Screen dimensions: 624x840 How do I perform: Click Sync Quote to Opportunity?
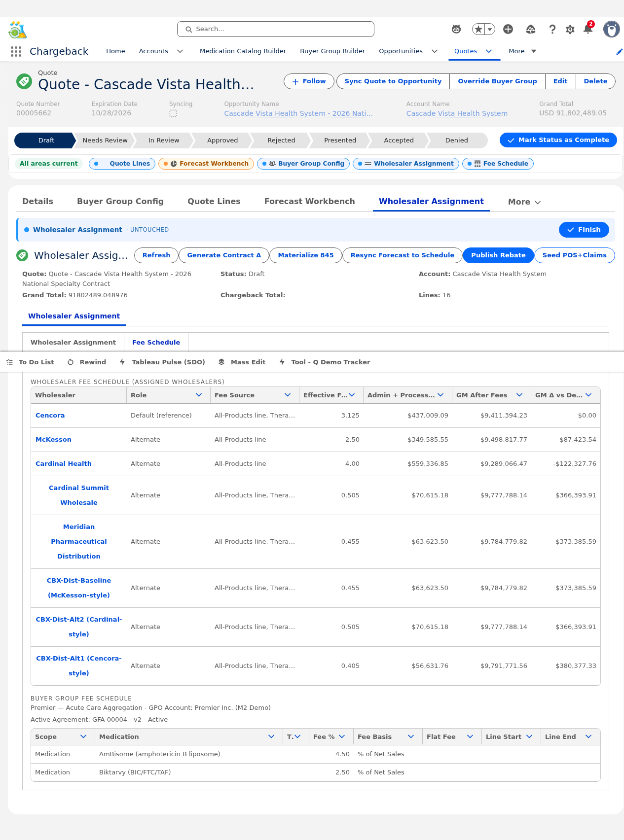point(393,81)
